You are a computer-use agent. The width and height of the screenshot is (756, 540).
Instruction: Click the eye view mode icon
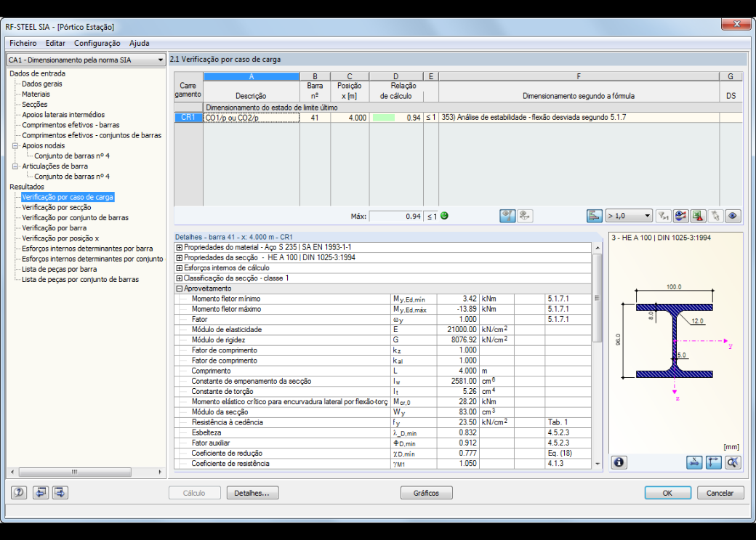(x=733, y=216)
